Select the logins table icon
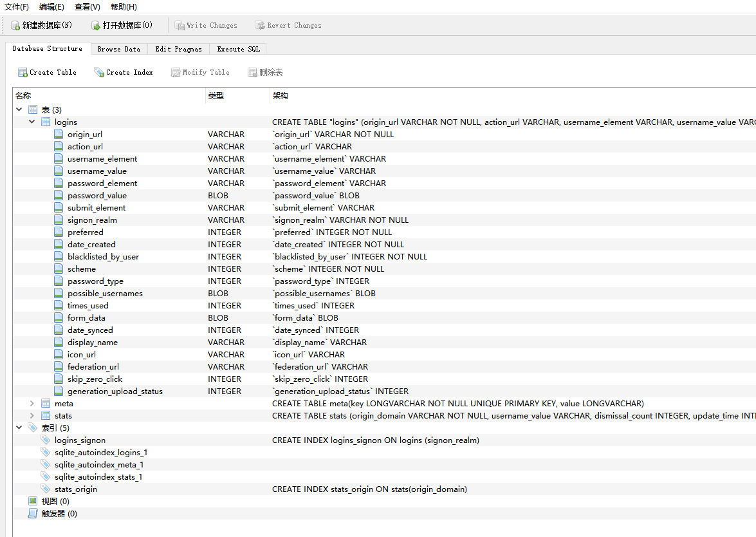756x537 pixels. tap(46, 122)
